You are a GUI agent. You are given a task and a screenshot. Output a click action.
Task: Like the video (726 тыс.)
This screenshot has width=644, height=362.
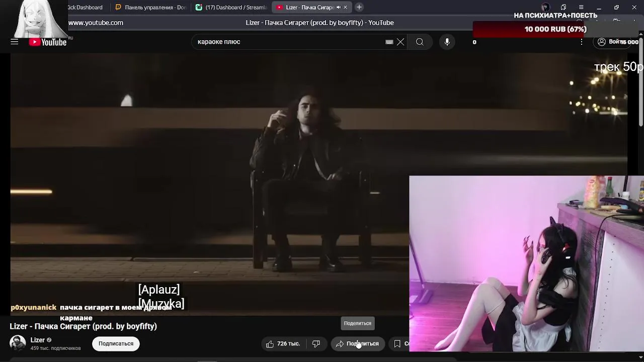pyautogui.click(x=283, y=344)
